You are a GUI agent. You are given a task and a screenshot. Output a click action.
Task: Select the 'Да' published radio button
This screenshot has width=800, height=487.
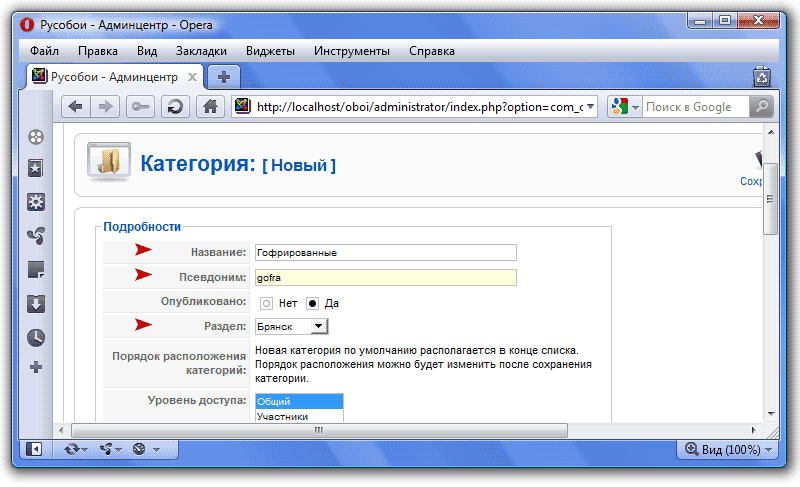(x=312, y=303)
